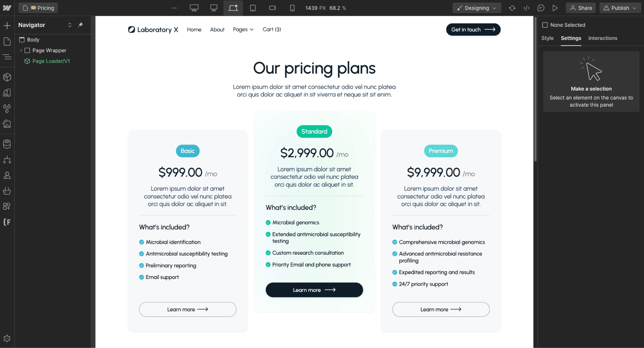The height and width of the screenshot is (348, 644).
Task: Switch to the Interactions tab
Action: tap(603, 38)
